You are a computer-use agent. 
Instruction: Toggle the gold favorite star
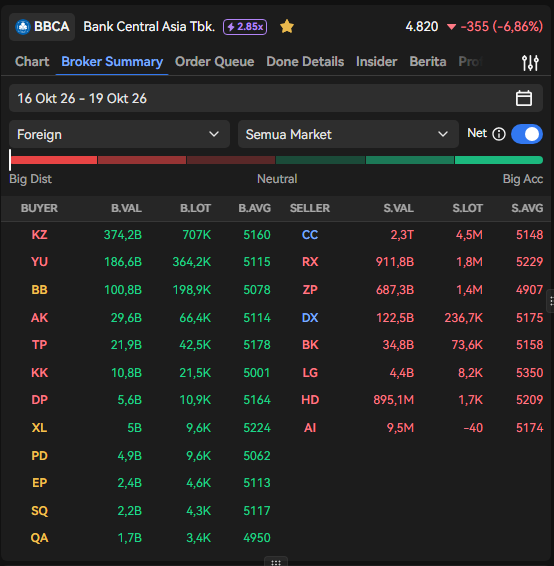(x=287, y=27)
